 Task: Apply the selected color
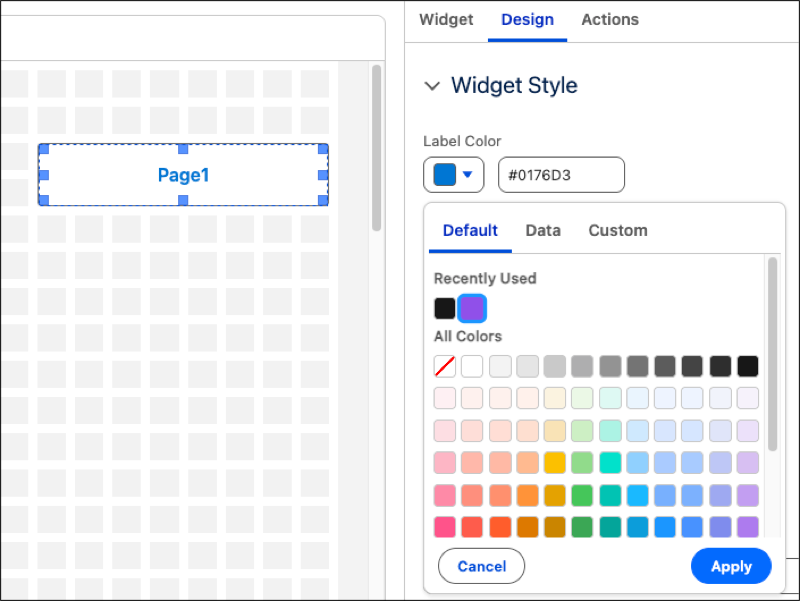coord(731,566)
